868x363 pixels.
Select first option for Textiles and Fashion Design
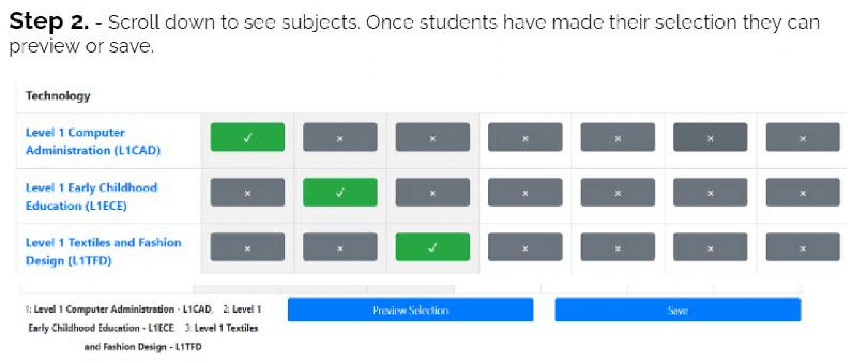point(247,247)
